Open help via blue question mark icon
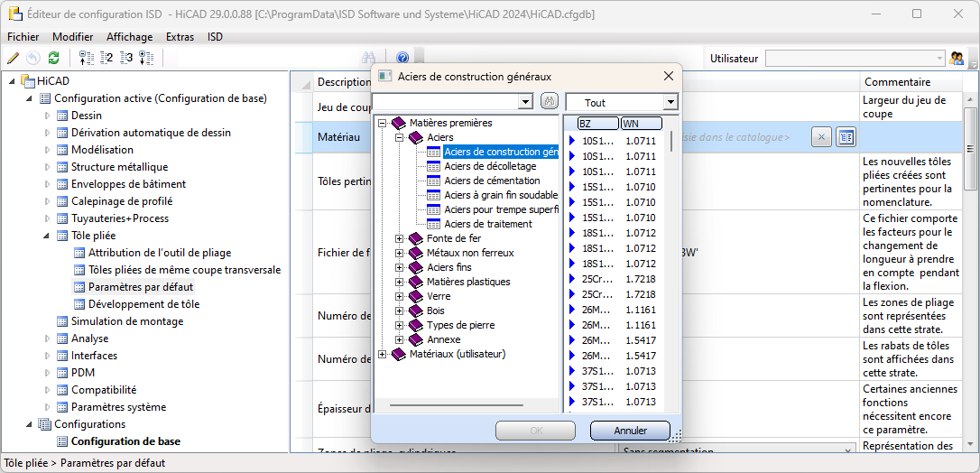The width and height of the screenshot is (980, 473). [x=402, y=58]
